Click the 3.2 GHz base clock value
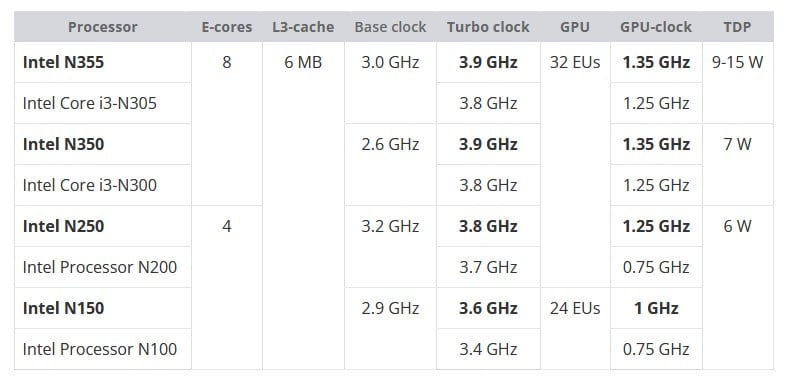The image size is (787, 377). pyautogui.click(x=390, y=226)
